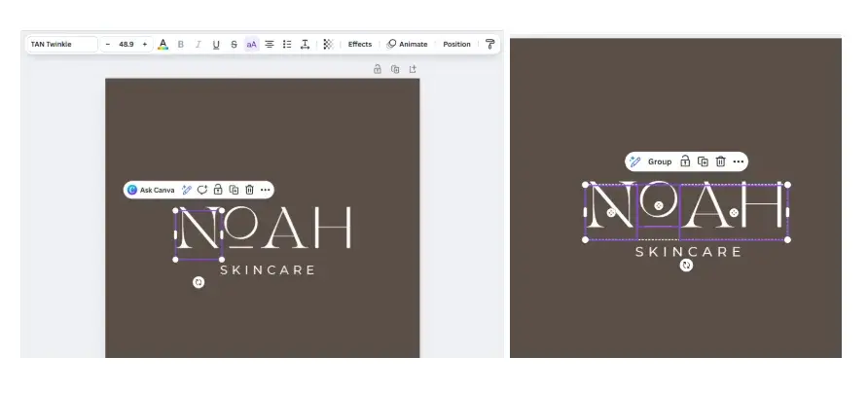Change text alignment
The height and width of the screenshot is (393, 868).
(x=270, y=45)
